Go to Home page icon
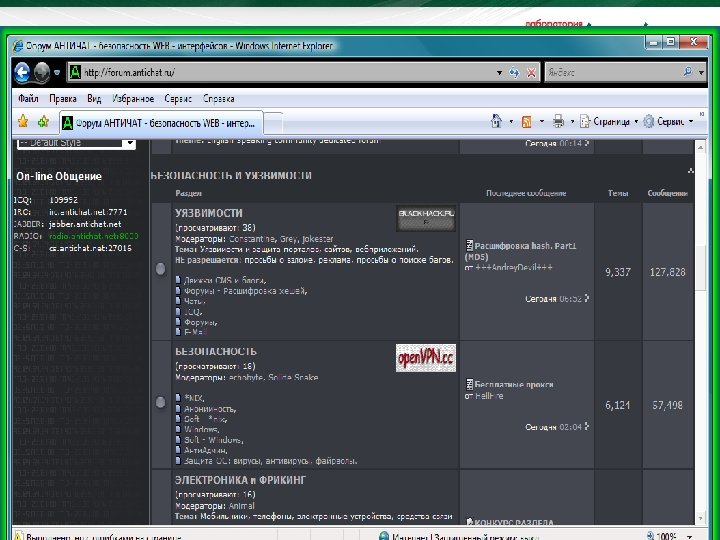 click(x=496, y=121)
